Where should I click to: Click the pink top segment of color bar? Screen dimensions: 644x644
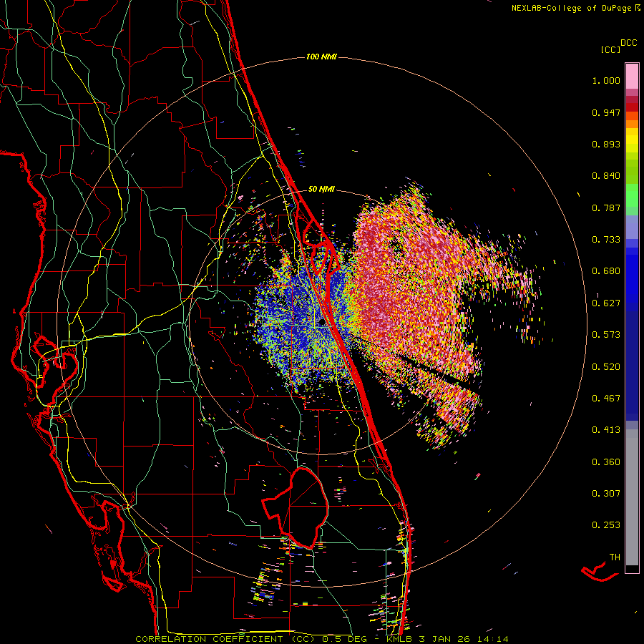[x=632, y=77]
